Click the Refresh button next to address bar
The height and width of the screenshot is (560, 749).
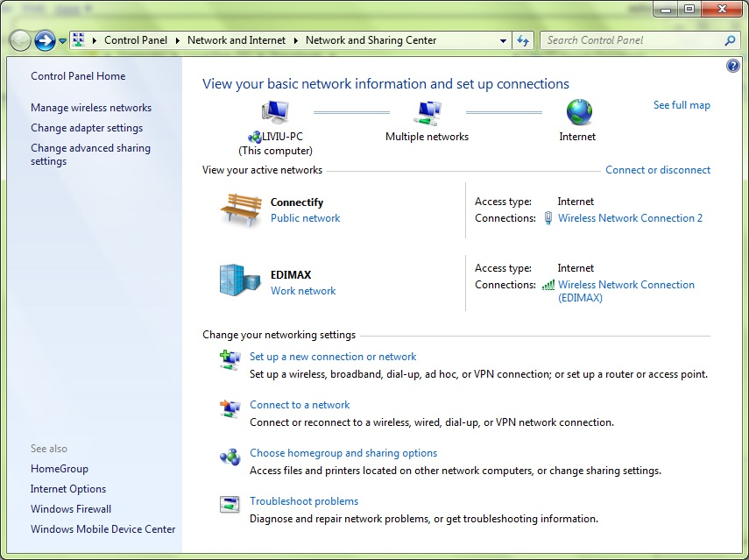point(523,40)
